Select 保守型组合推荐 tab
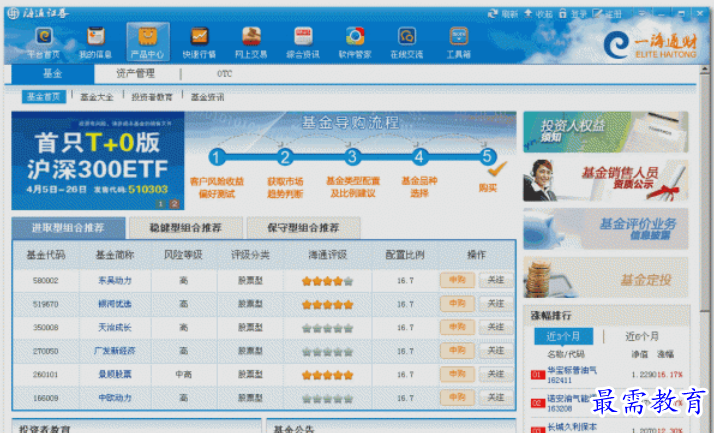714x433 pixels. (303, 228)
